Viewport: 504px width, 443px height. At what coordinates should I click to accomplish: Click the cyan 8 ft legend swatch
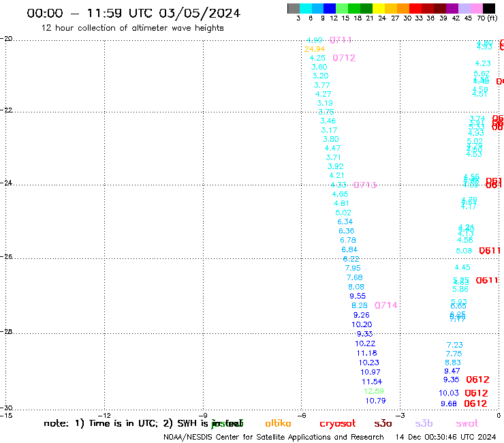[x=306, y=8]
